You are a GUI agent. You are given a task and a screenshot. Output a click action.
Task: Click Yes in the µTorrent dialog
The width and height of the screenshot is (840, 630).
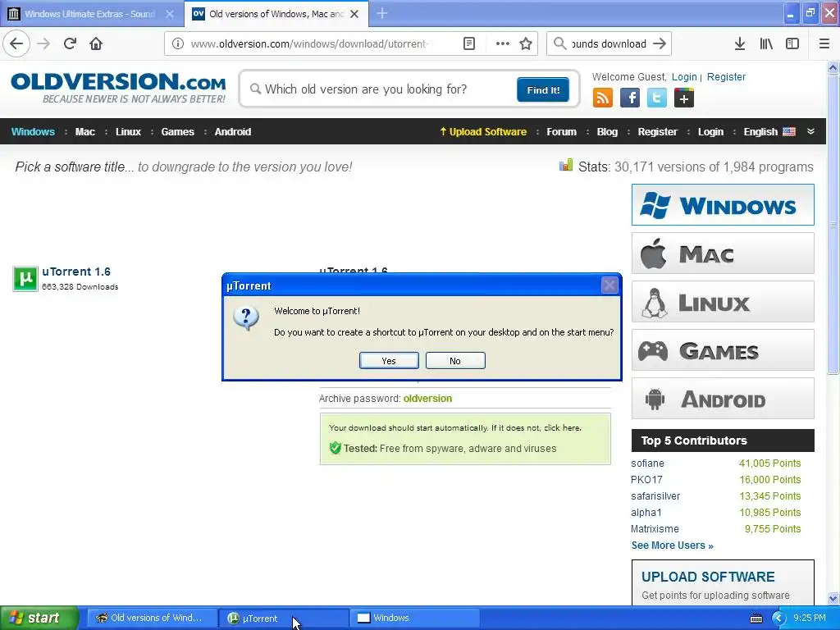[389, 361]
